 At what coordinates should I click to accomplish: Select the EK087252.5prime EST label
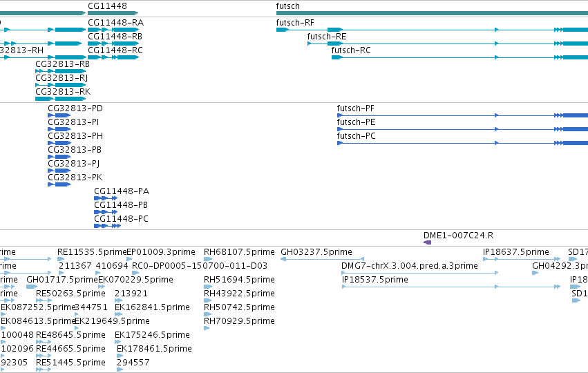coord(39,307)
